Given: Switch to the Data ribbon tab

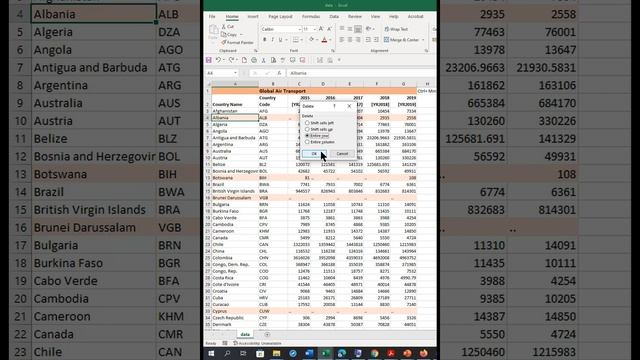Looking at the screenshot, I should pos(334,17).
